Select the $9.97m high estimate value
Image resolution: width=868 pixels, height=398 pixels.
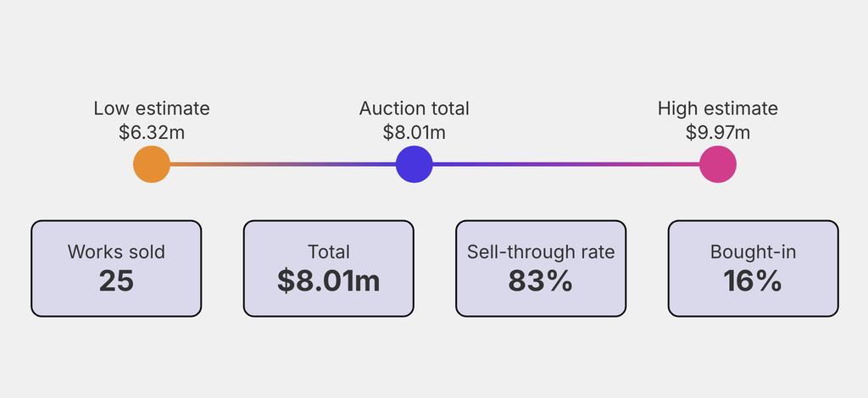718,132
